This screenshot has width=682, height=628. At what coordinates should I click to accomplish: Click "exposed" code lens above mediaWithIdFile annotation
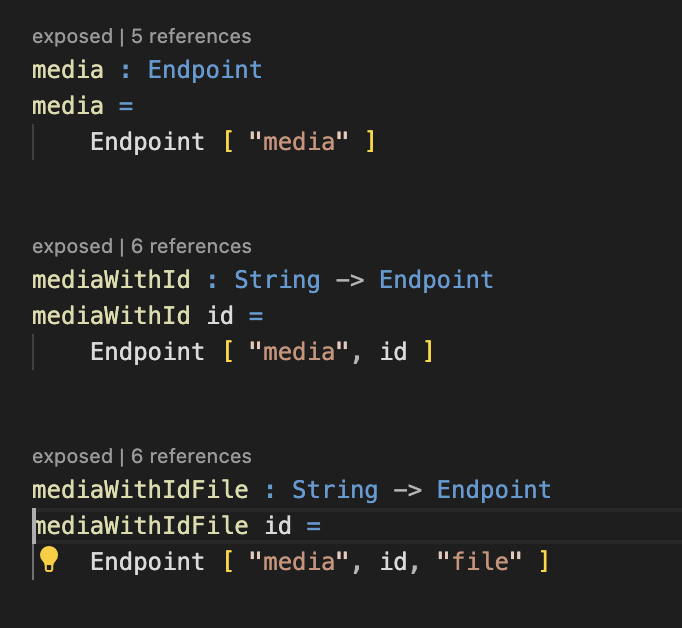coord(72,457)
